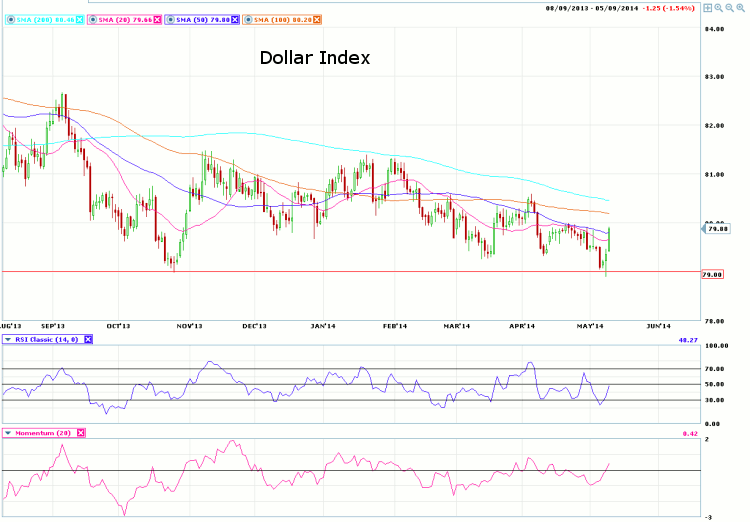Screen dimensions: 750x522
Task: Close the RSI Classic panel
Action: pos(87,340)
